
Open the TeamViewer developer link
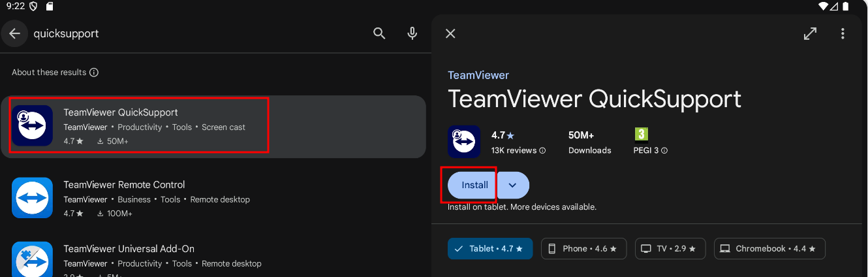pyautogui.click(x=478, y=75)
